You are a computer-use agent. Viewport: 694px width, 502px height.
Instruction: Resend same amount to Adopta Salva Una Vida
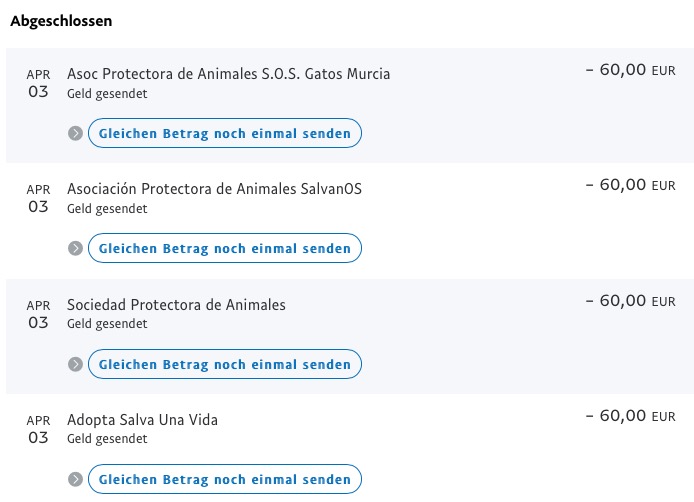tap(225, 479)
